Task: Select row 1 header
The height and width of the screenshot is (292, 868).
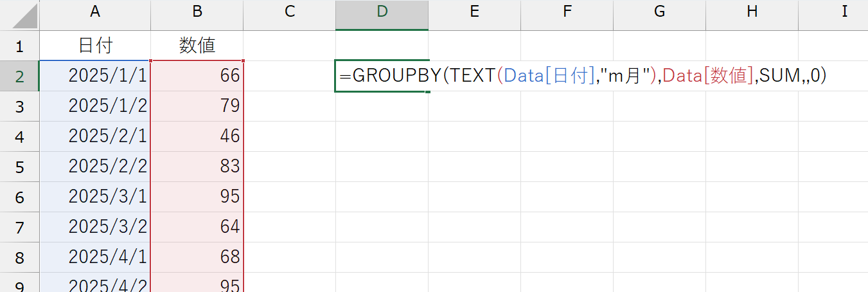Action: (19, 46)
